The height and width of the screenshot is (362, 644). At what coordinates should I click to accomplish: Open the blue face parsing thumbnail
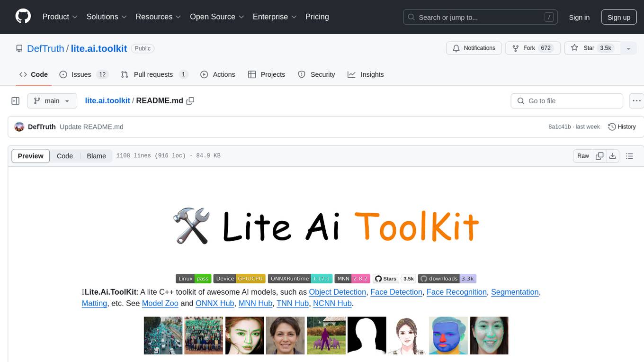coord(448,335)
